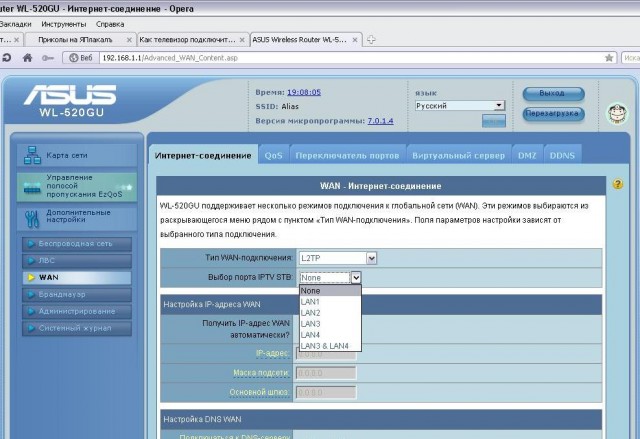Open firmware version link 7.0.1.4
The image size is (640, 439).
pyautogui.click(x=380, y=121)
